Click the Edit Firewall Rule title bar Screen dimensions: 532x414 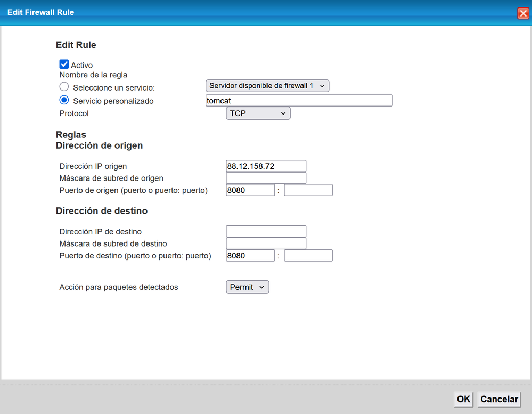coord(213,12)
